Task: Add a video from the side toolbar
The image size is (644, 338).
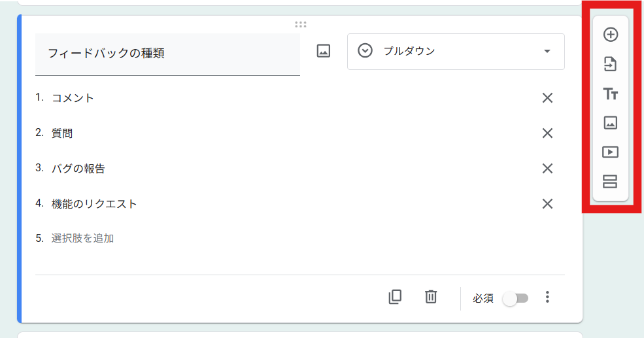Action: pos(610,152)
